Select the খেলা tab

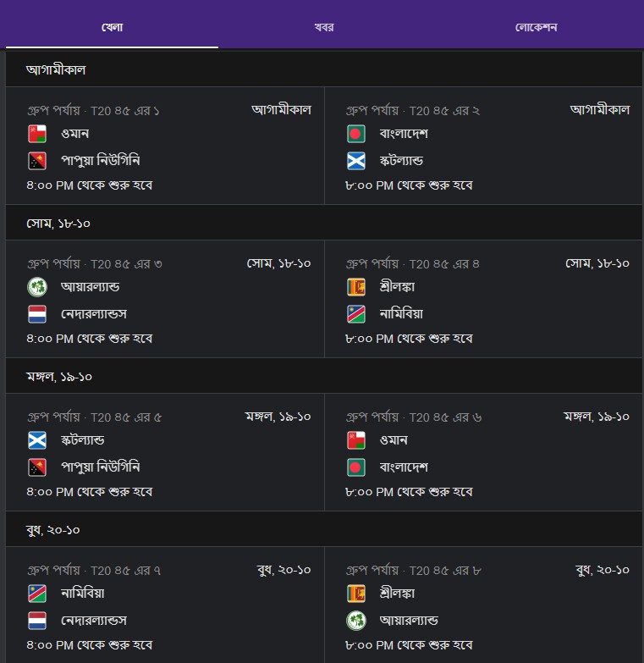(x=112, y=27)
